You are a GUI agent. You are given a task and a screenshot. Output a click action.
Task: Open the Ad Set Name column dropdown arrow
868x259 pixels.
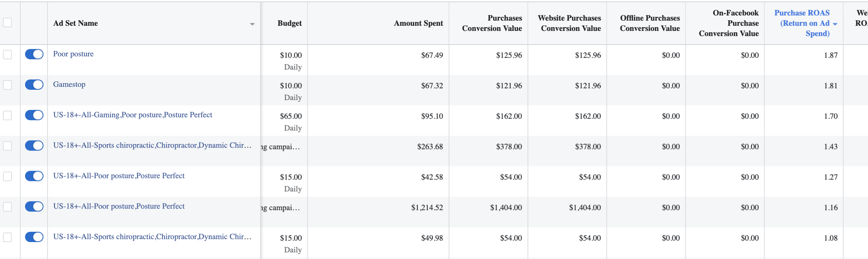point(252,24)
